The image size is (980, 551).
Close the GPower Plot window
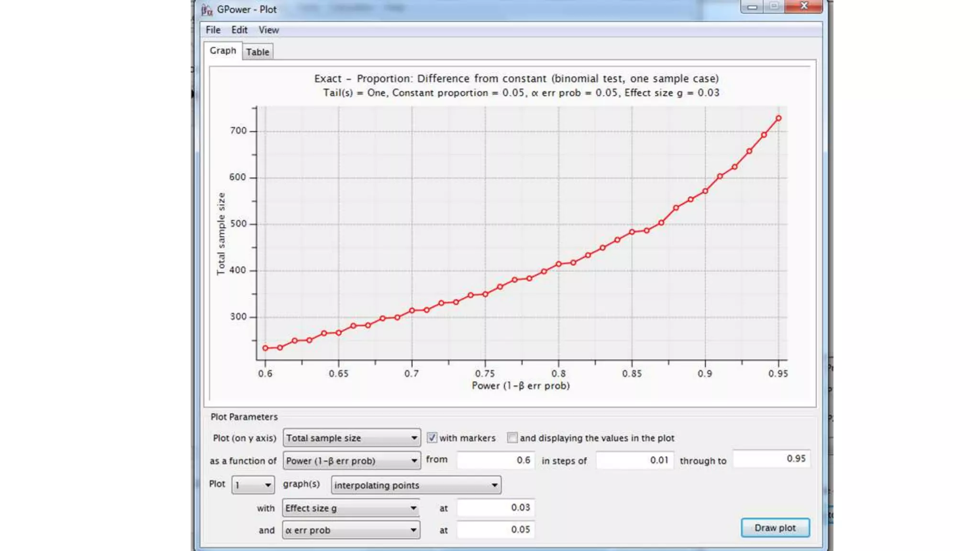click(x=804, y=6)
